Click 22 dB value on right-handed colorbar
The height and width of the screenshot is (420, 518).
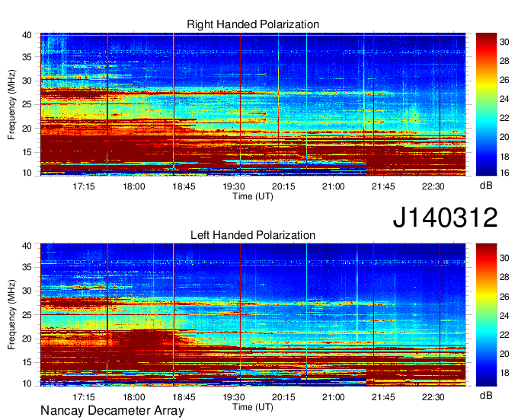click(504, 118)
